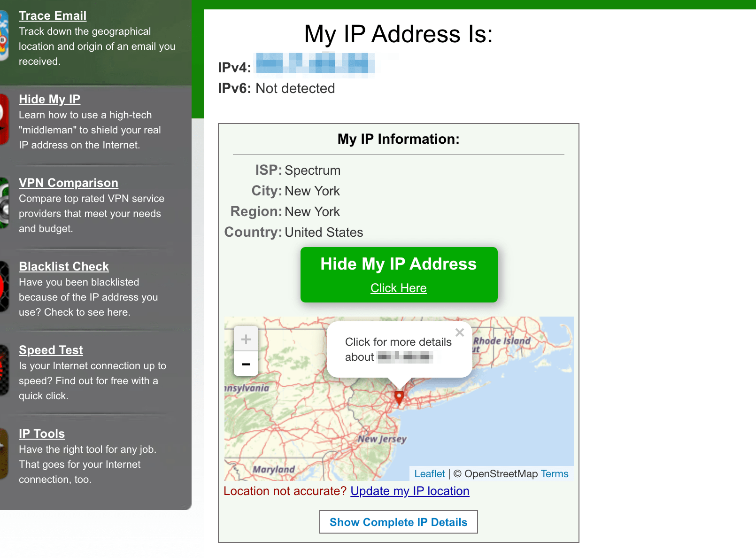Open the VPN Comparison link
Viewport: 756px width, 558px height.
[69, 183]
